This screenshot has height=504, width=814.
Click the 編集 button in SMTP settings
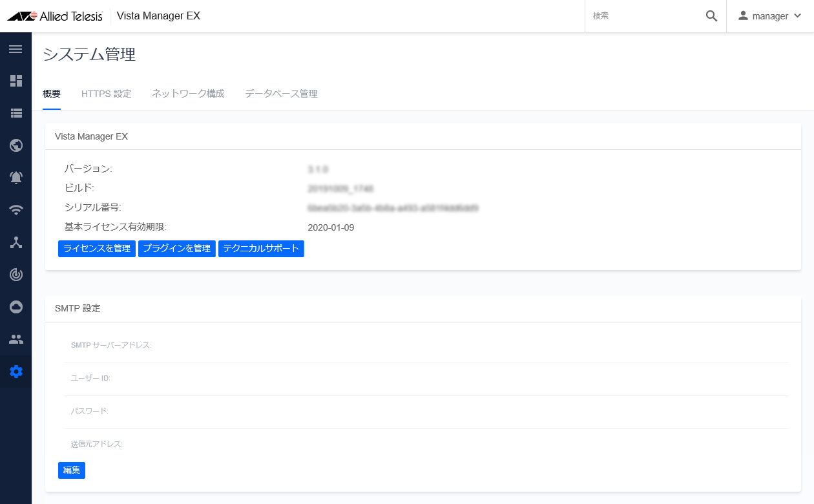coord(72,470)
